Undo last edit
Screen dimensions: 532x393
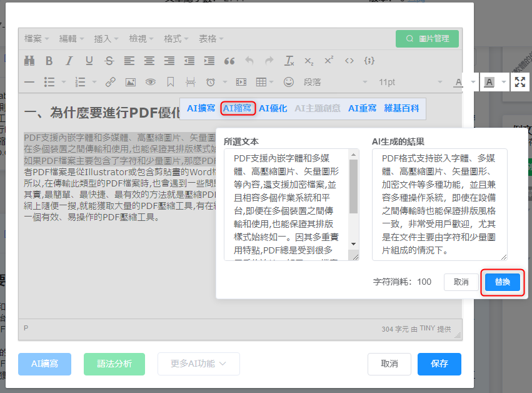(x=249, y=61)
